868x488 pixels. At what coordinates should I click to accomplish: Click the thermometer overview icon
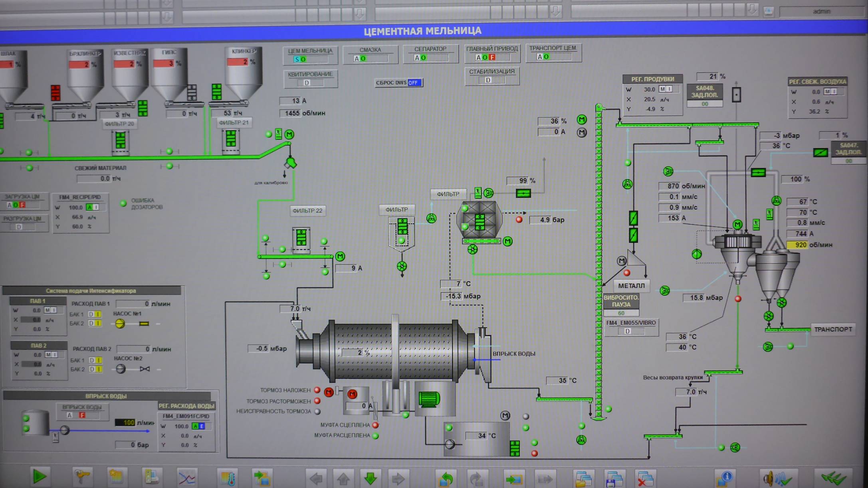click(228, 477)
